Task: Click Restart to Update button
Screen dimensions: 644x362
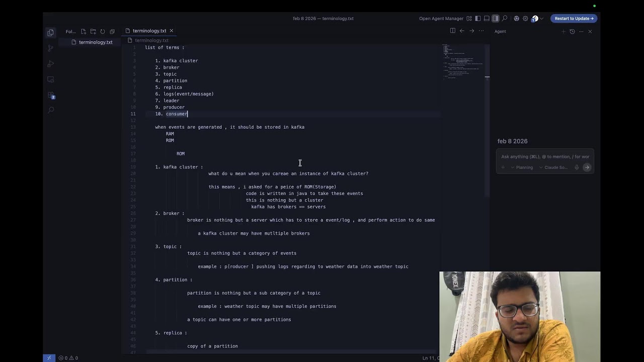Action: pos(574,19)
